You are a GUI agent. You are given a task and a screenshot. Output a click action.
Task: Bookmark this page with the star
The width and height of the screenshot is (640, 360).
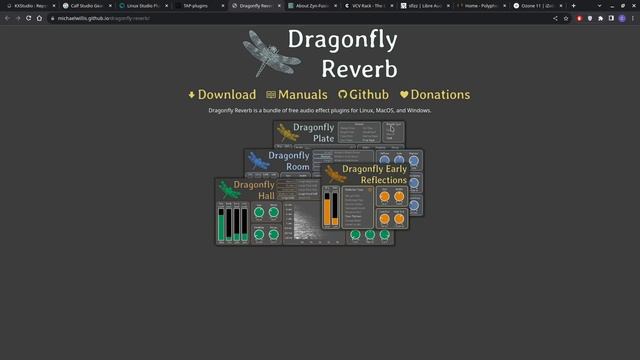pos(566,18)
